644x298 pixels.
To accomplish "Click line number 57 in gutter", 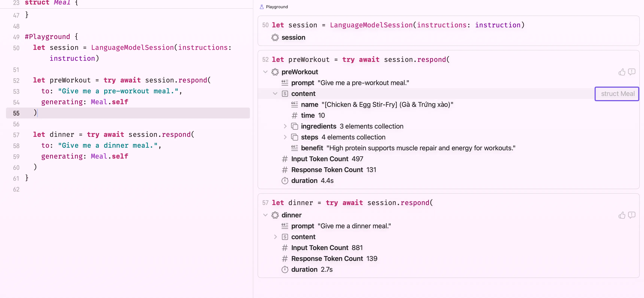I will click(x=16, y=135).
